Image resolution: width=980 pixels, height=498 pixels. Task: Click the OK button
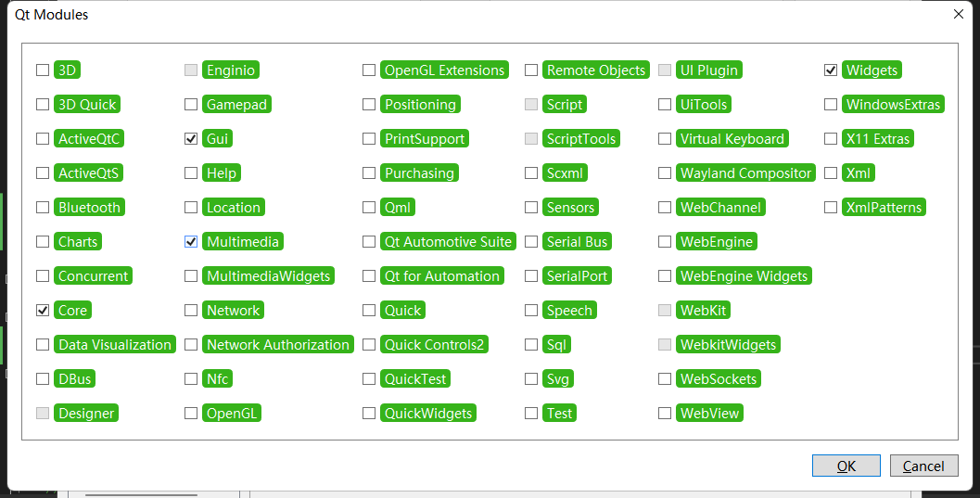click(846, 466)
